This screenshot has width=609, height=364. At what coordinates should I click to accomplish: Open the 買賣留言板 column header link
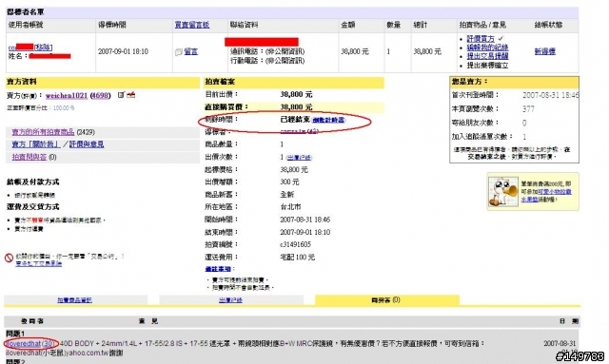click(x=192, y=25)
